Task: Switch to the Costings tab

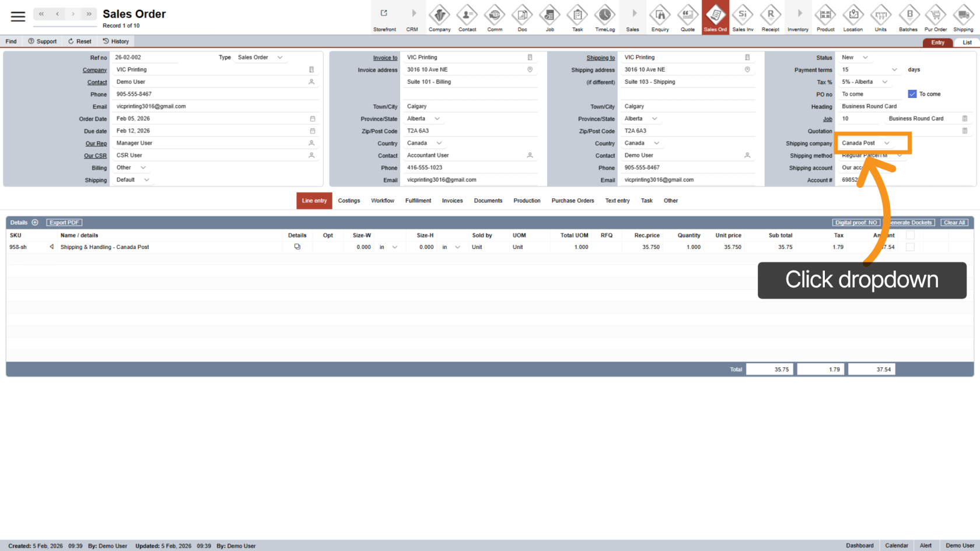Action: pos(349,201)
